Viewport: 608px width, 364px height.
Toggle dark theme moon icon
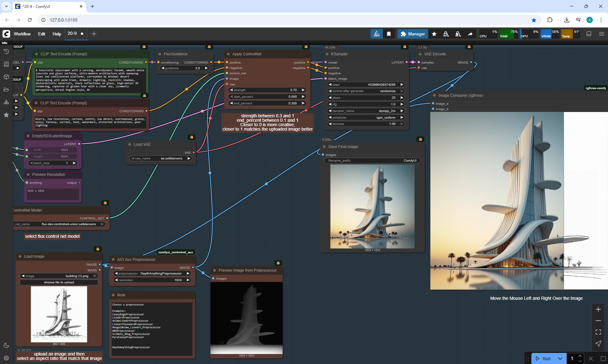(x=6, y=345)
